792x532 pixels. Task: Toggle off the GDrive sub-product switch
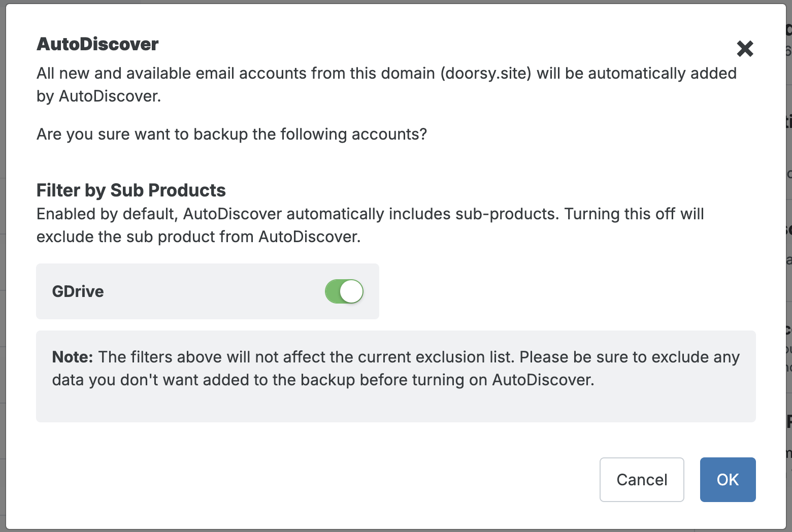pyautogui.click(x=344, y=291)
